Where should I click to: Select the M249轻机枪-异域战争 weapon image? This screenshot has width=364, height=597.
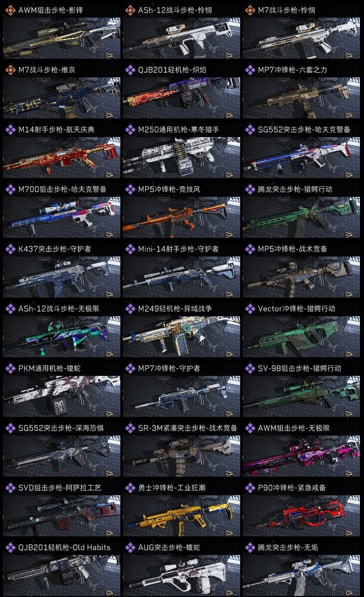[x=181, y=336]
